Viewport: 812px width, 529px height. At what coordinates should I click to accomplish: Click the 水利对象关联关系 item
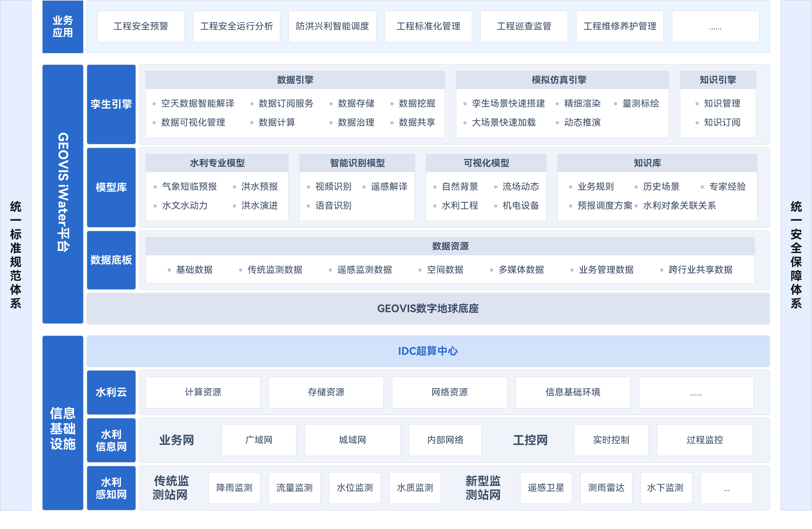click(x=679, y=206)
